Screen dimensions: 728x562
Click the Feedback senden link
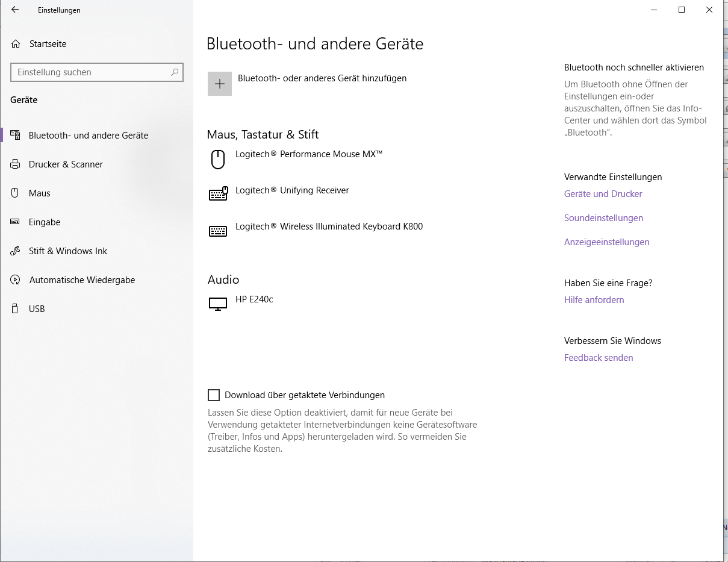tap(599, 358)
